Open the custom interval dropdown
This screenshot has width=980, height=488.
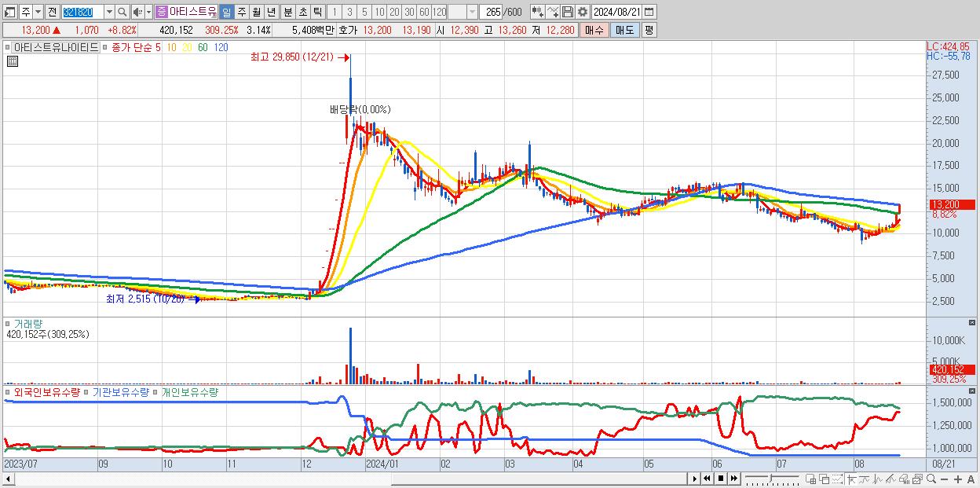472,12
